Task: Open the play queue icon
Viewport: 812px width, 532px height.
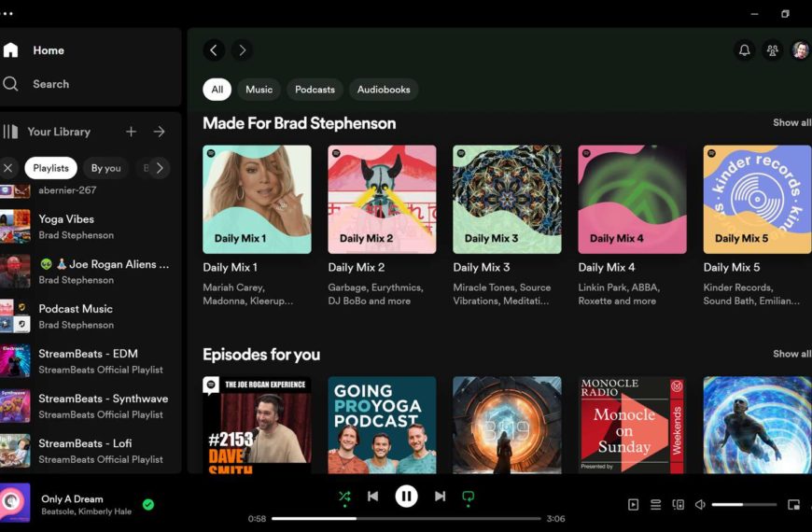Action: (x=655, y=504)
